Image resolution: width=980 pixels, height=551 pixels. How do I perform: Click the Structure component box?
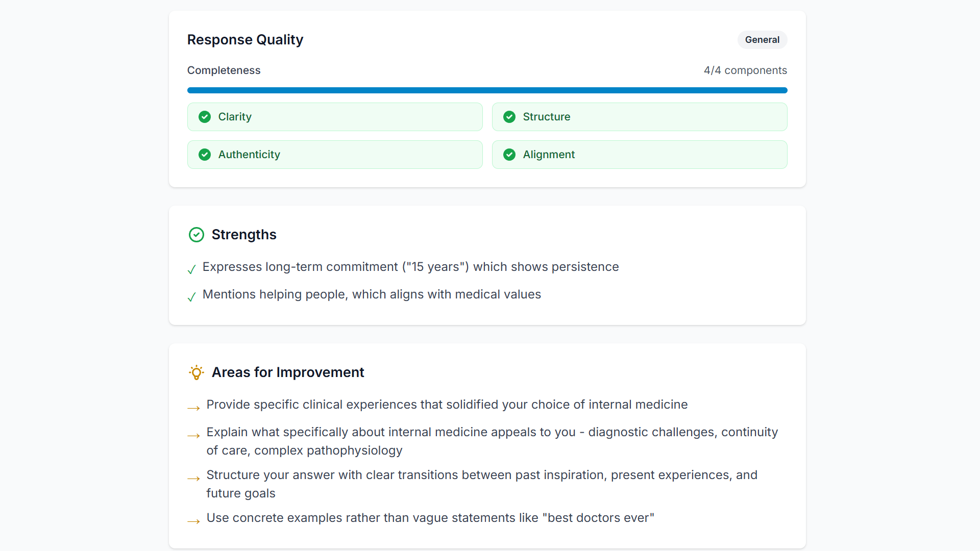(x=640, y=117)
